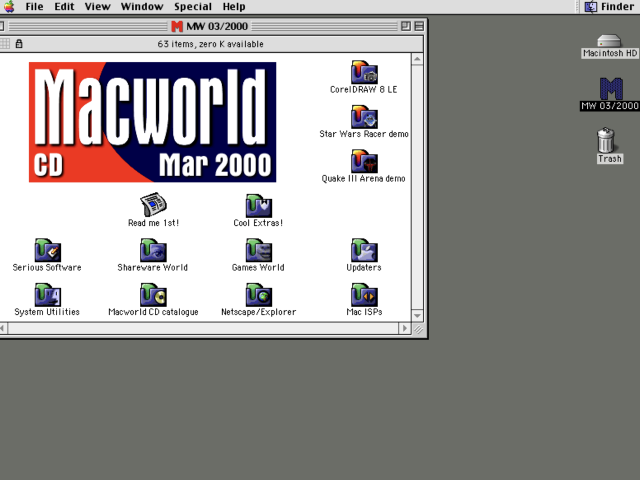The width and height of the screenshot is (640, 480).
Task: Select the Trash icon on desktop
Action: 606,140
